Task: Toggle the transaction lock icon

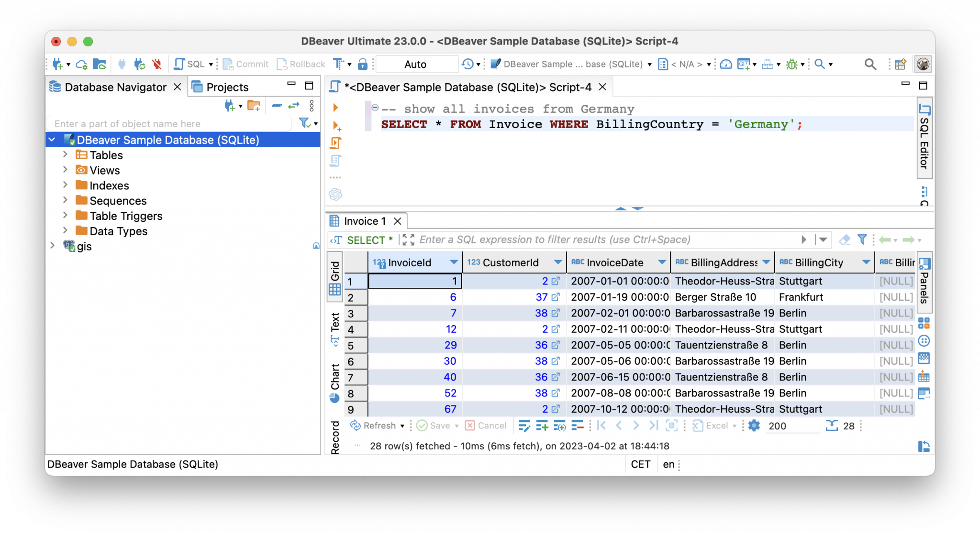Action: (x=363, y=64)
